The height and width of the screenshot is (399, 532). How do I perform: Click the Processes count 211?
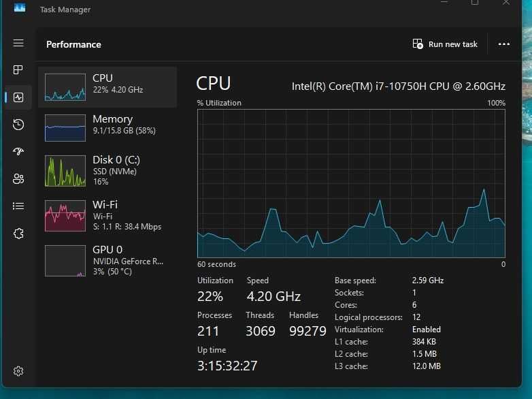pyautogui.click(x=208, y=331)
